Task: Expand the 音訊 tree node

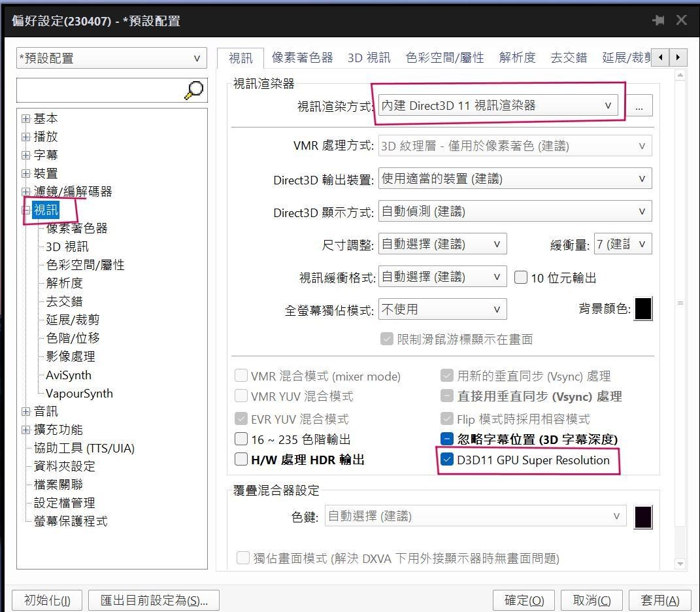Action: [x=25, y=411]
